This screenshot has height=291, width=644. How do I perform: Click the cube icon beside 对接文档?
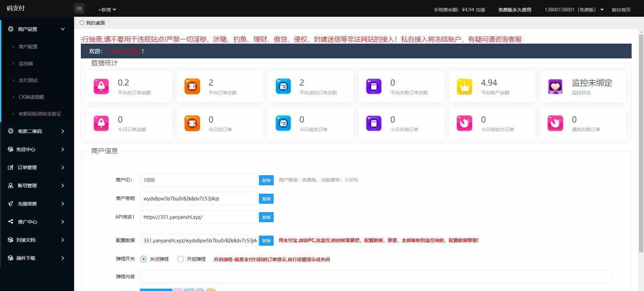point(11,240)
